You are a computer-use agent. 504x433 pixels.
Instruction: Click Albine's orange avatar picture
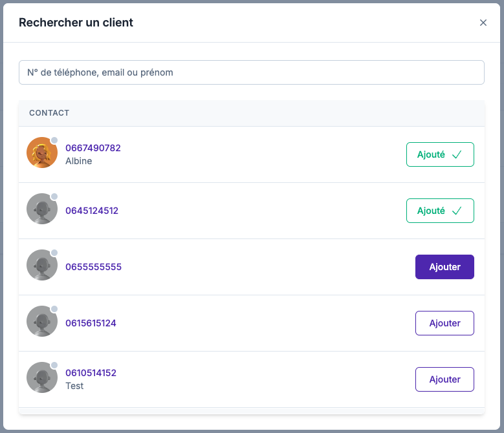[x=42, y=153]
